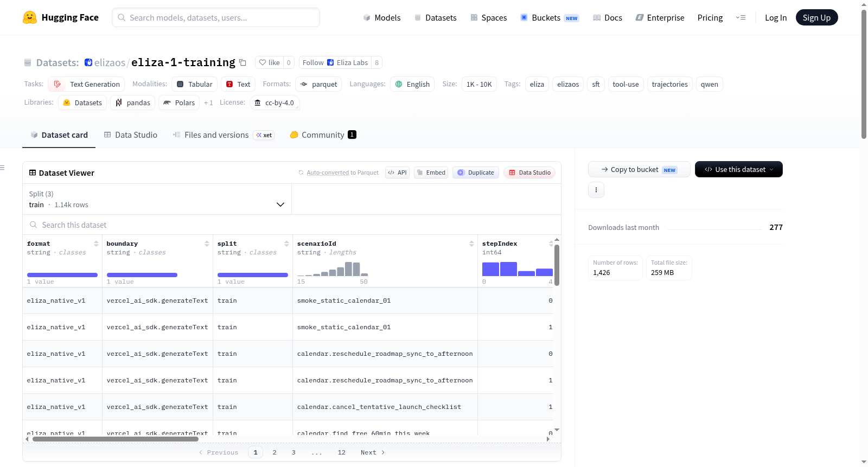Image resolution: width=868 pixels, height=467 pixels.
Task: Click the Polars library tag
Action: tap(179, 103)
